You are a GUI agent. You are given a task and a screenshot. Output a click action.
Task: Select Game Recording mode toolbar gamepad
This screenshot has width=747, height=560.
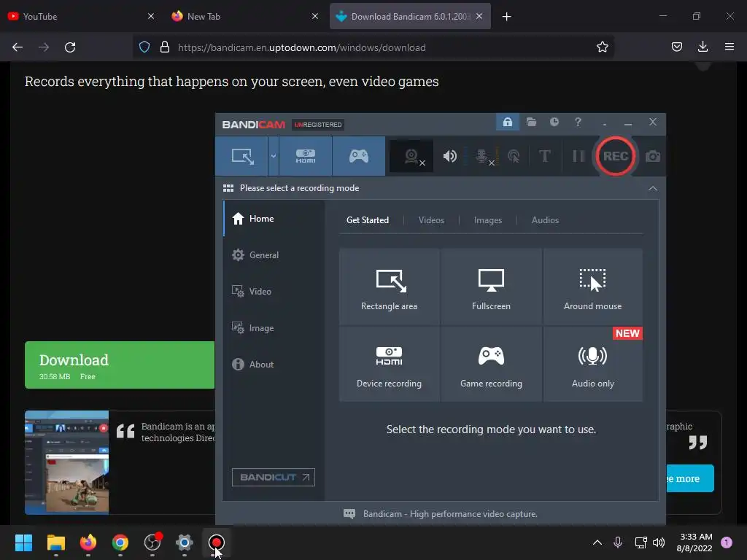(359, 156)
